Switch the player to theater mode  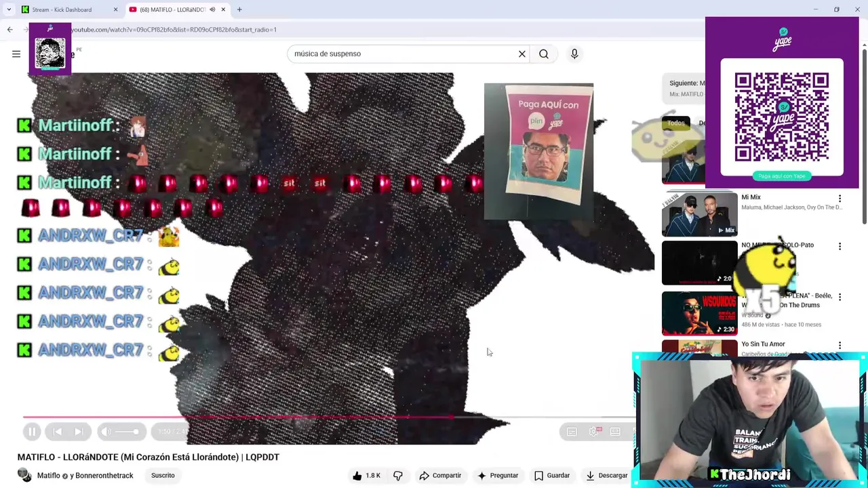615,432
